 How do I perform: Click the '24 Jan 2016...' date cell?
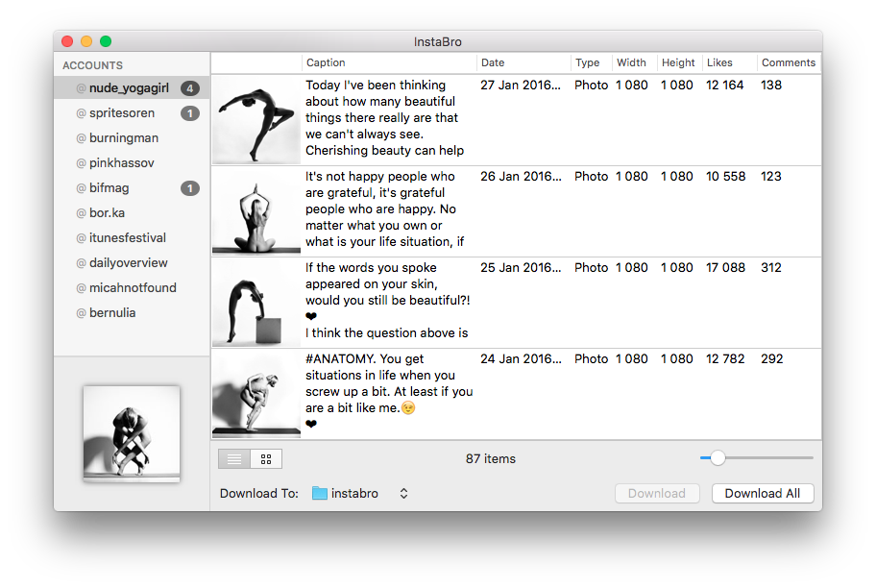coord(521,358)
